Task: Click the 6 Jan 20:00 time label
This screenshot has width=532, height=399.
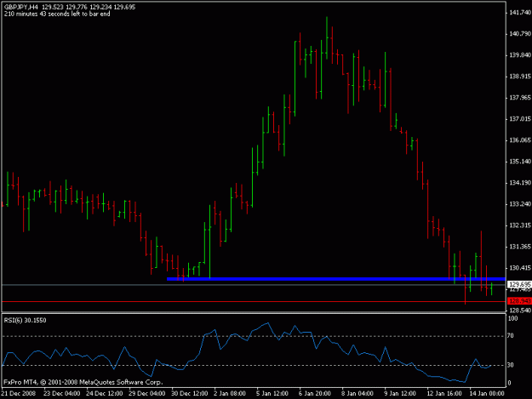Action: click(x=315, y=394)
